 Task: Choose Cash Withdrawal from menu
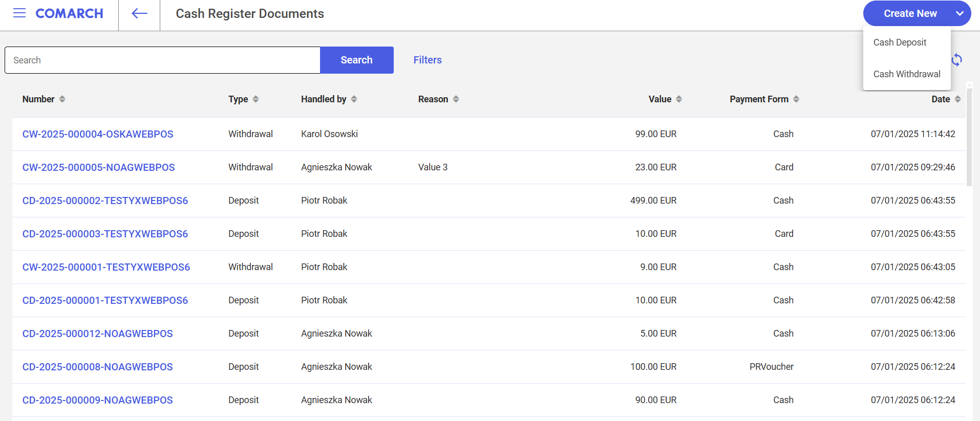(x=906, y=74)
